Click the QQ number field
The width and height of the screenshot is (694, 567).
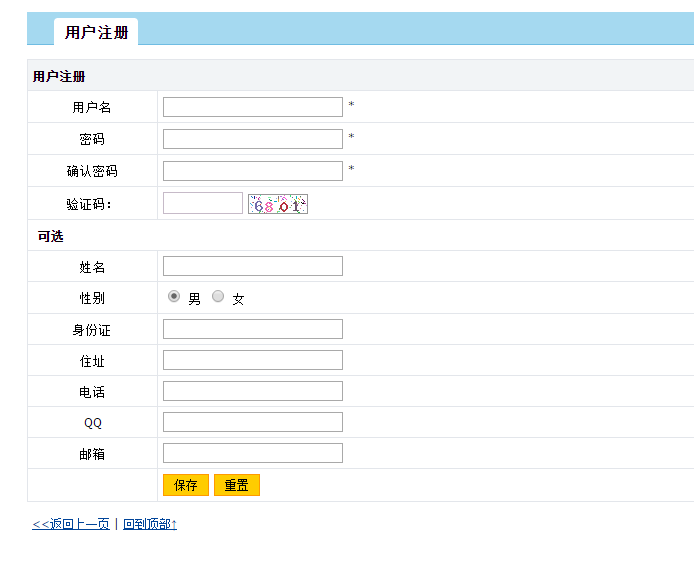pyautogui.click(x=252, y=422)
